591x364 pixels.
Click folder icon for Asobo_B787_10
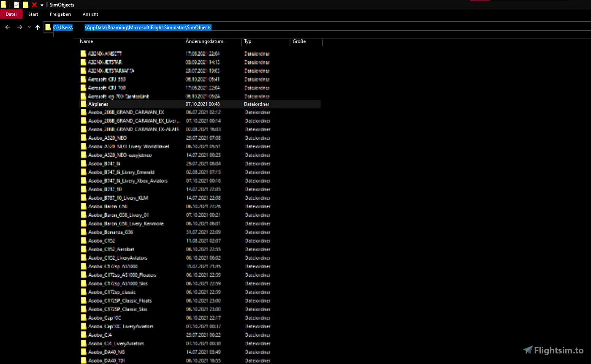[x=84, y=189]
